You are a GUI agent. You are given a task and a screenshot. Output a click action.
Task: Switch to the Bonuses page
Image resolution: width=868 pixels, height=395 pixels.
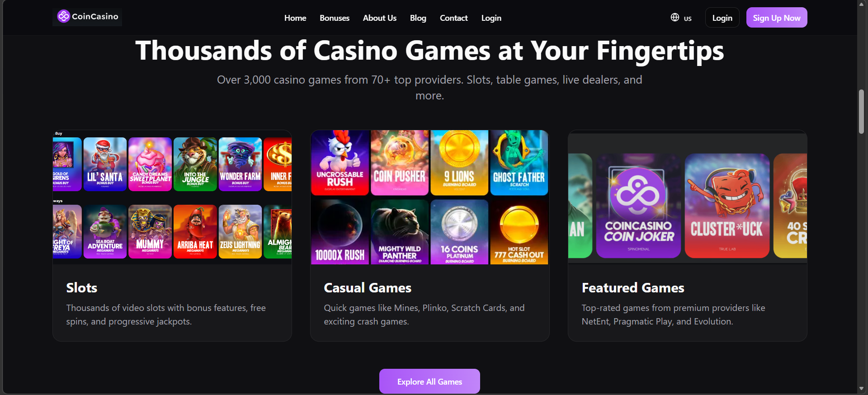[334, 18]
